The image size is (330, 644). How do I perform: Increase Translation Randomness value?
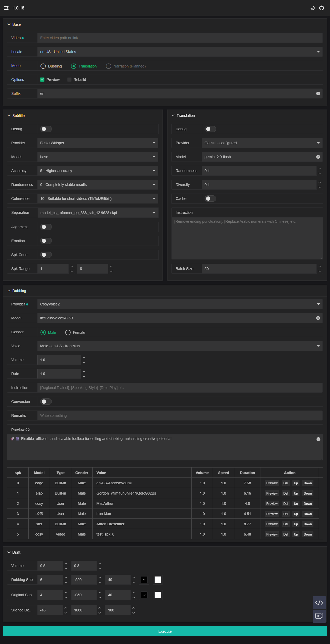319,168
